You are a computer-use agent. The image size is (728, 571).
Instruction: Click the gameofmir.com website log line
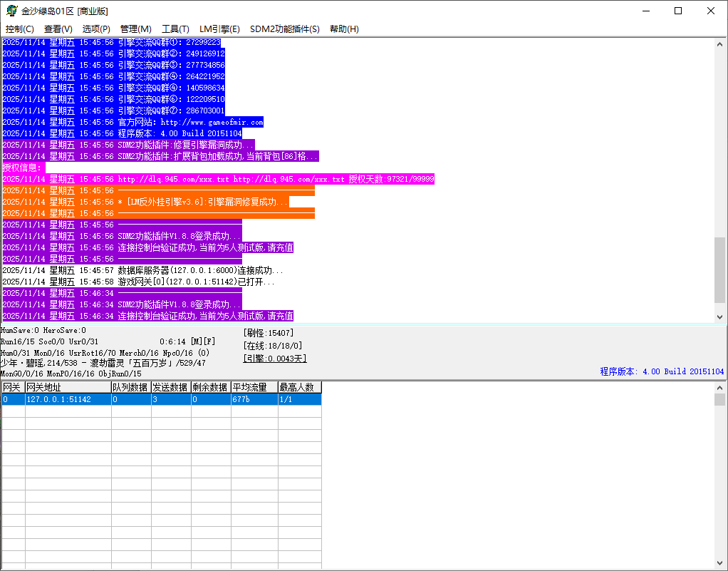[190, 122]
